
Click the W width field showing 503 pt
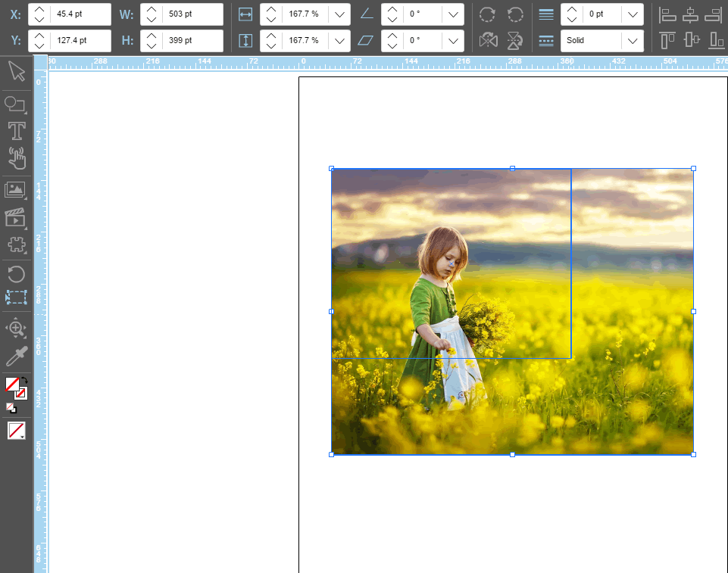[x=193, y=14]
